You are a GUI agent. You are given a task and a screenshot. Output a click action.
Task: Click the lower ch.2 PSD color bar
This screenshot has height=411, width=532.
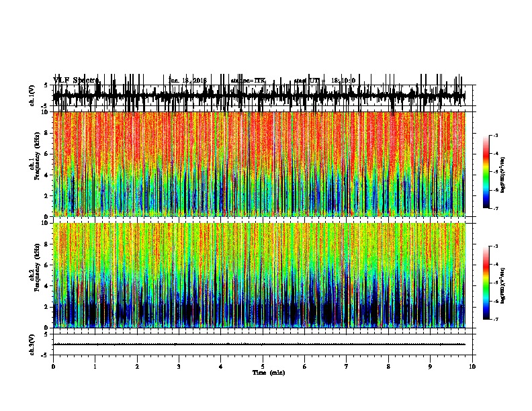[x=486, y=283]
